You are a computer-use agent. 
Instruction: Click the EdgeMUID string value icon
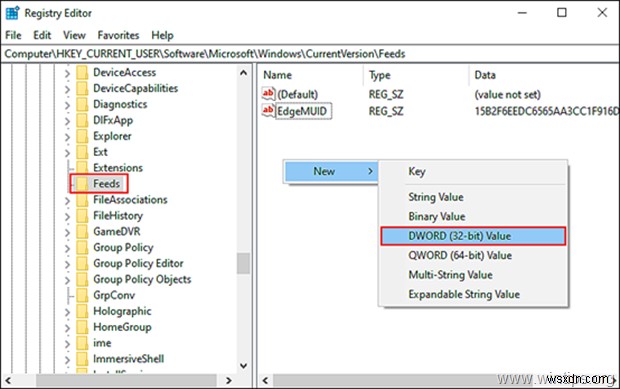coord(268,110)
